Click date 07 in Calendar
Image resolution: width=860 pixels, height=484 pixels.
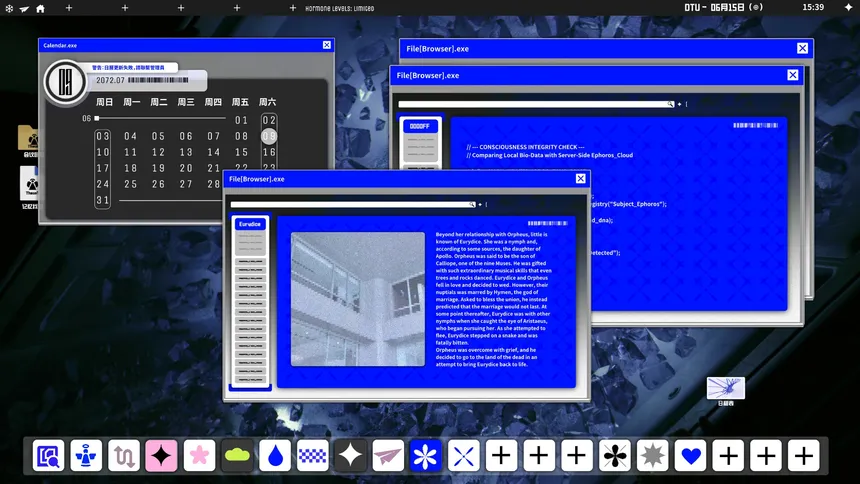(213, 136)
